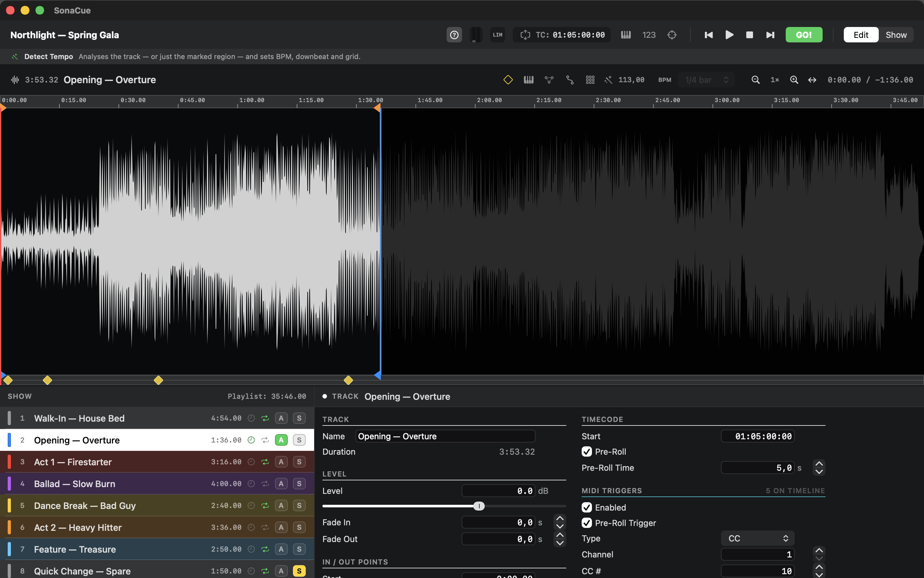
Task: Click the Detect Tempo hint wand icon
Action: (14, 57)
